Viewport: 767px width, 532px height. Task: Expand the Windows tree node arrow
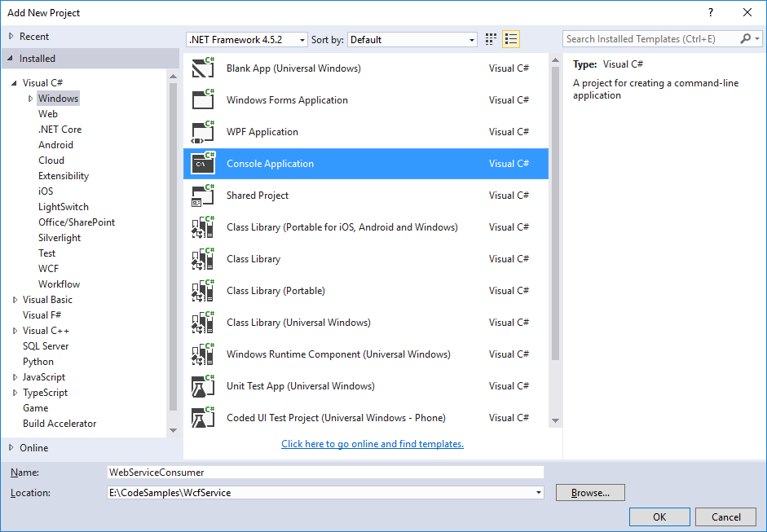(31, 99)
